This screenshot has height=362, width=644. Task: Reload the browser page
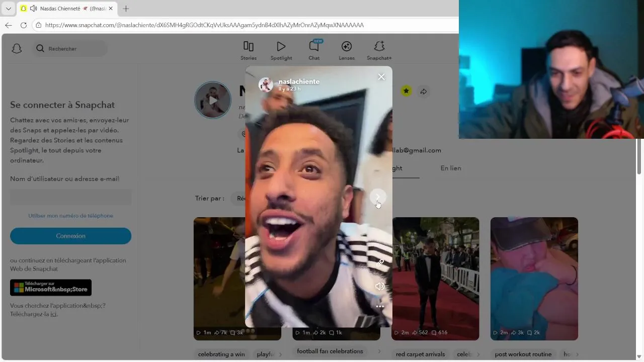click(x=23, y=25)
